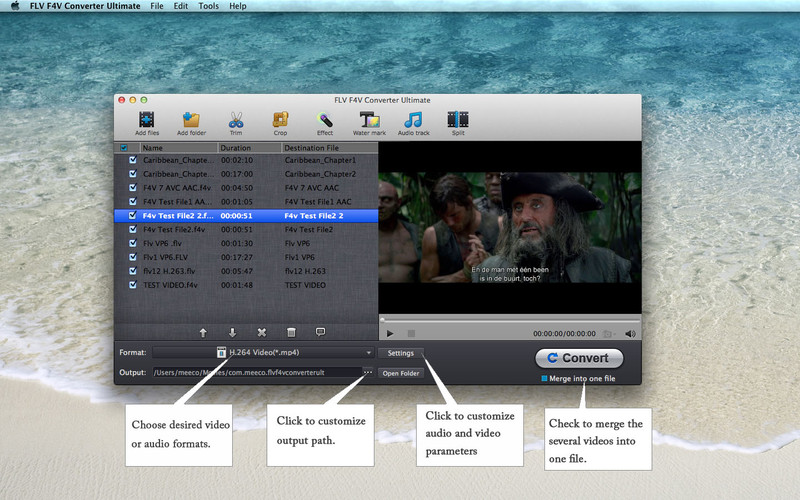This screenshot has width=800, height=500.
Task: Uncheck Caribbean_Chapter1 row with duration 00:02:10
Action: point(133,160)
